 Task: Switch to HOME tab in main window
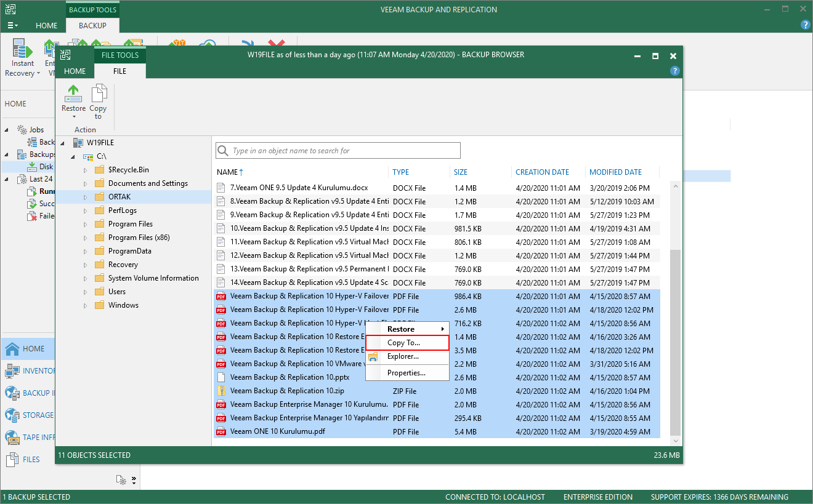pyautogui.click(x=47, y=26)
